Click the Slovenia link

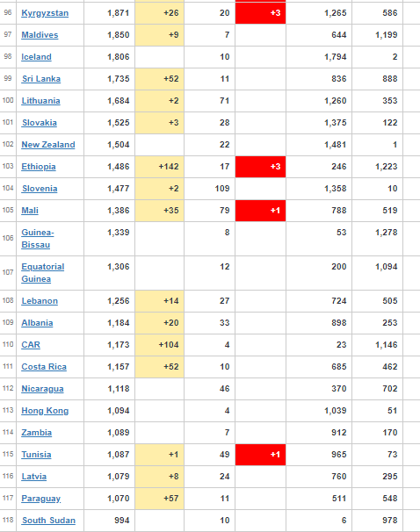coord(40,189)
